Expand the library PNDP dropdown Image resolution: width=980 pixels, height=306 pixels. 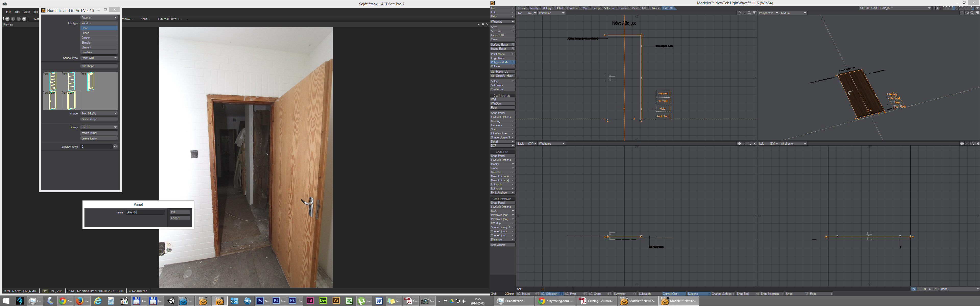[x=99, y=127]
